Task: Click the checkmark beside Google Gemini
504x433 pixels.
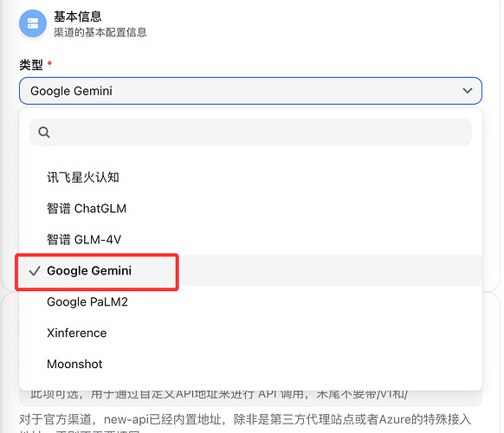Action: [x=35, y=271]
